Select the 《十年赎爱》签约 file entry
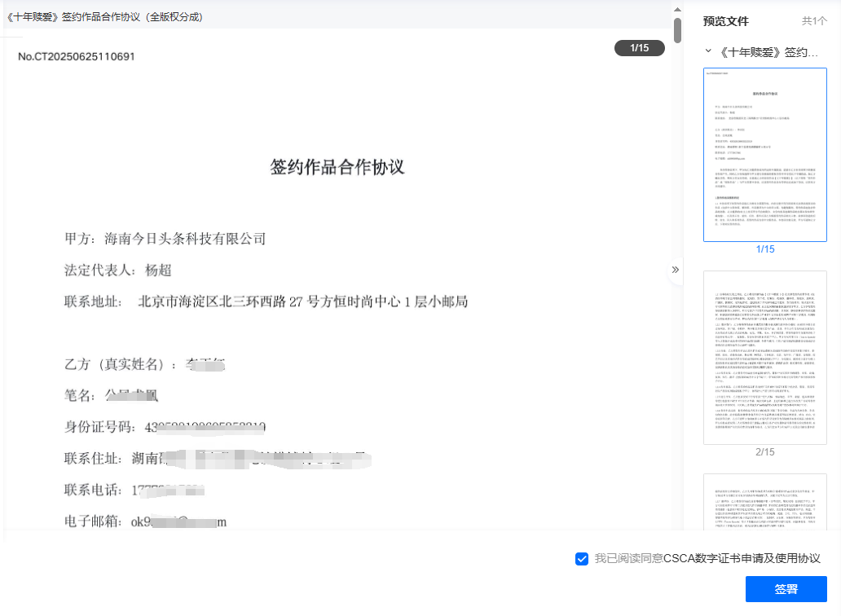Viewport: 841px width, 616px height. point(768,52)
